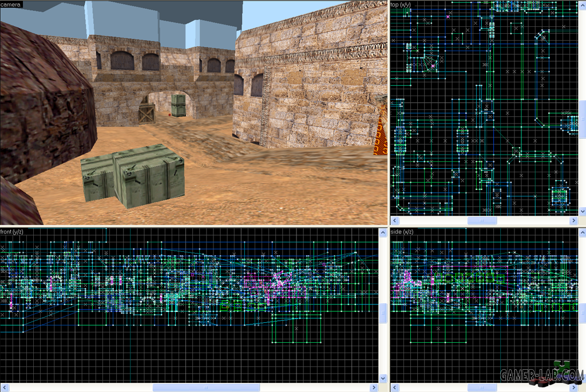The height and width of the screenshot is (392, 586).
Task: Click left scroll arrow of side view
Action: tap(395, 387)
